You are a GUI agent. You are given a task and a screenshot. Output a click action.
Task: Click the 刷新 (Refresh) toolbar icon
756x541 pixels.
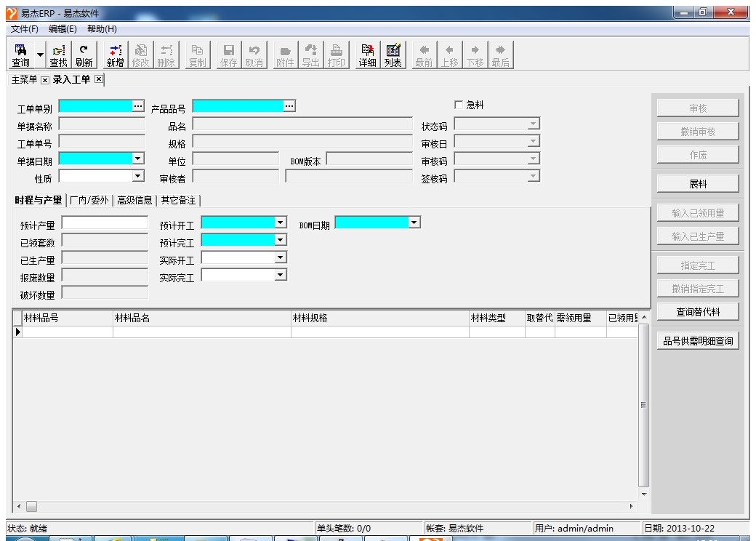(84, 55)
